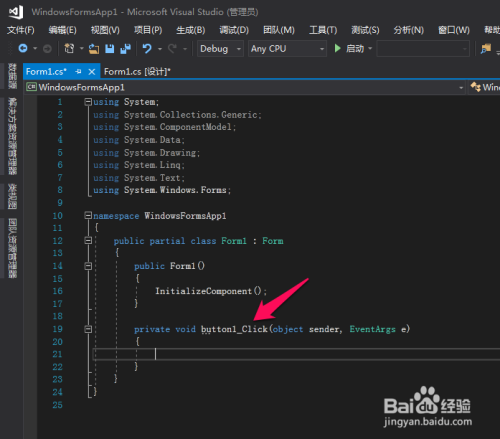Click the button1_Click method name
This screenshot has width=500, height=439.
coord(234,329)
